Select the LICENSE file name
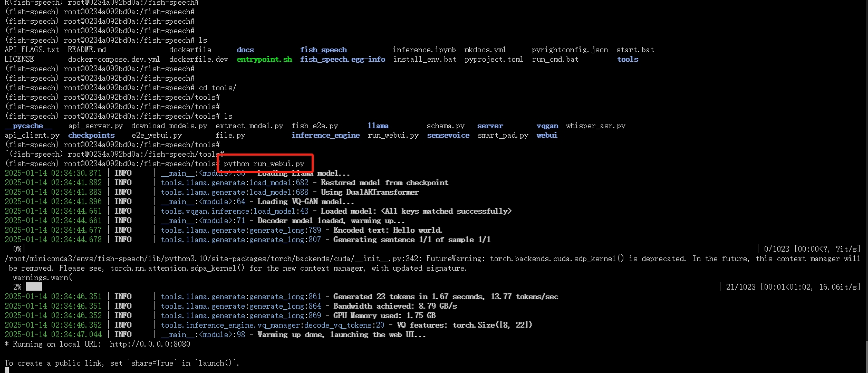The height and width of the screenshot is (373, 868). pos(19,59)
